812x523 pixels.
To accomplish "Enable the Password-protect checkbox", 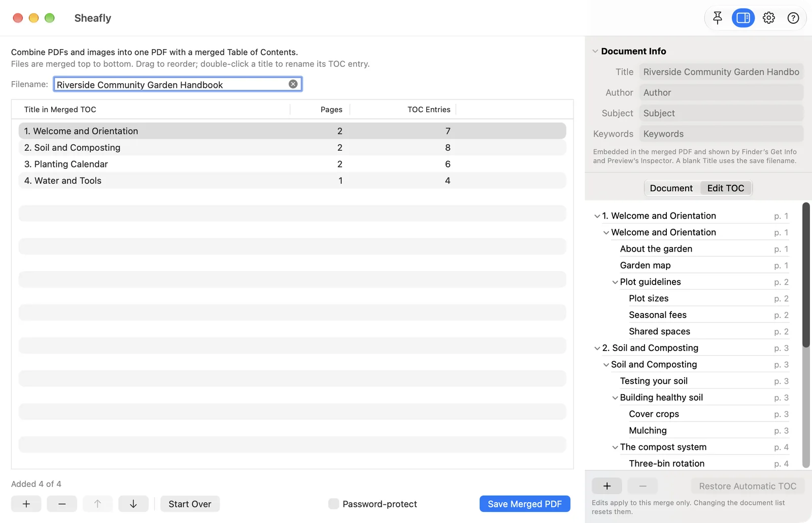I will pyautogui.click(x=333, y=504).
